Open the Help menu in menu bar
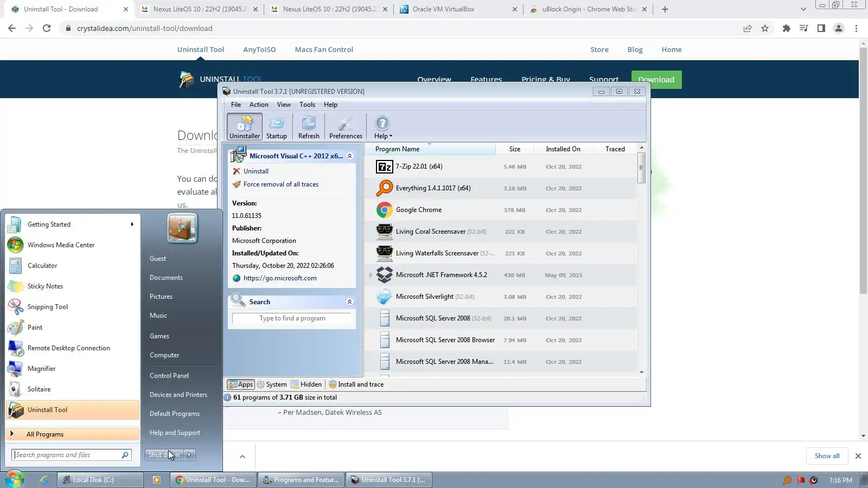Viewport: 868px width, 488px height. pyautogui.click(x=330, y=105)
